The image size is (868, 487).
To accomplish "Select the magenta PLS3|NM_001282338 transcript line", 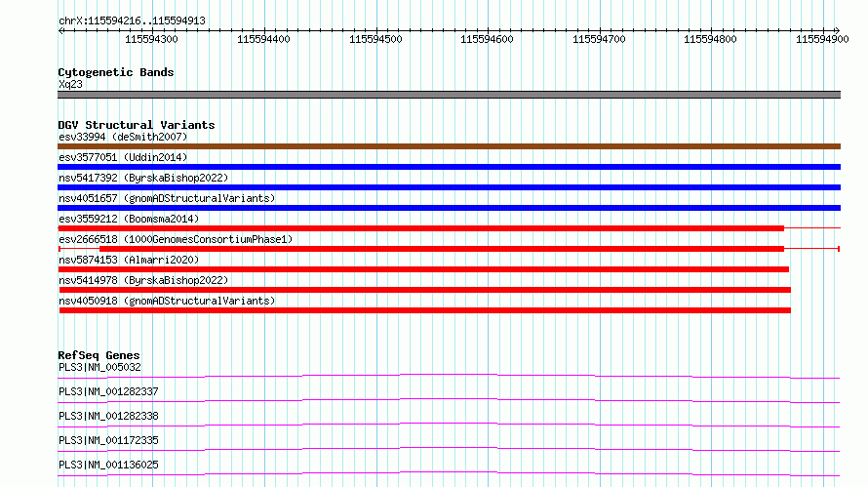I will coord(449,426).
